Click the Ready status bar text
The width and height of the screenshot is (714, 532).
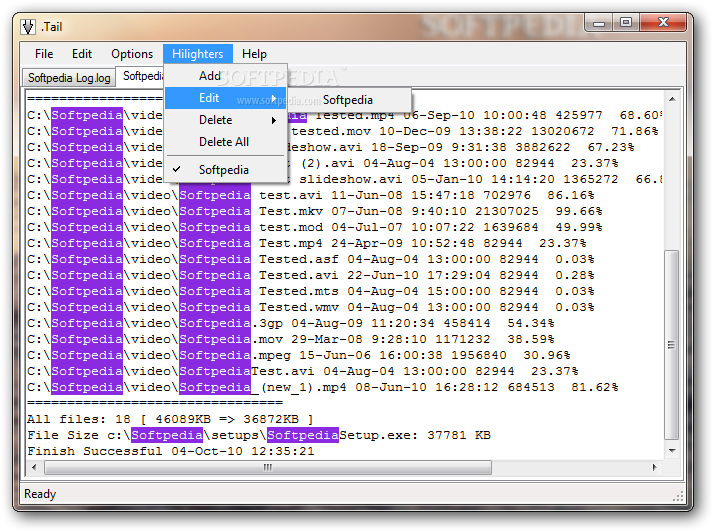tap(40, 494)
